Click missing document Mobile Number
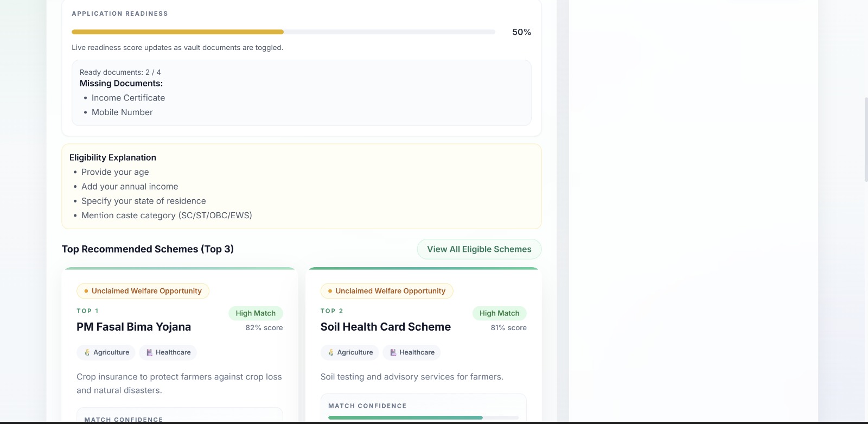 tap(122, 112)
